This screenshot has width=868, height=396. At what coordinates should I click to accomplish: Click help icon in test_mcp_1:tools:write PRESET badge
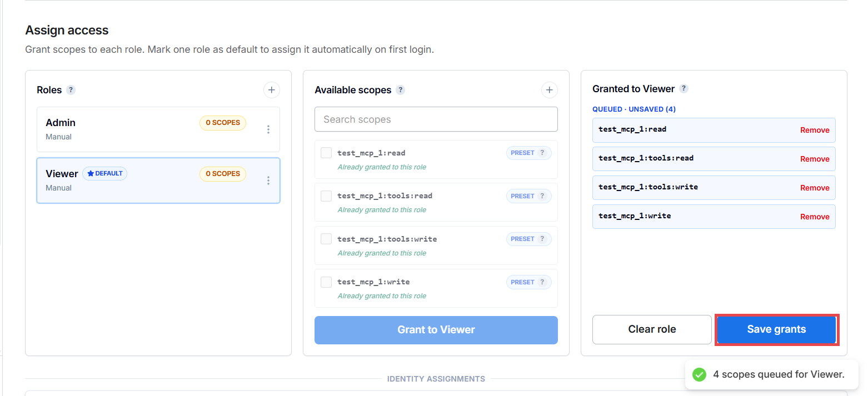point(542,239)
